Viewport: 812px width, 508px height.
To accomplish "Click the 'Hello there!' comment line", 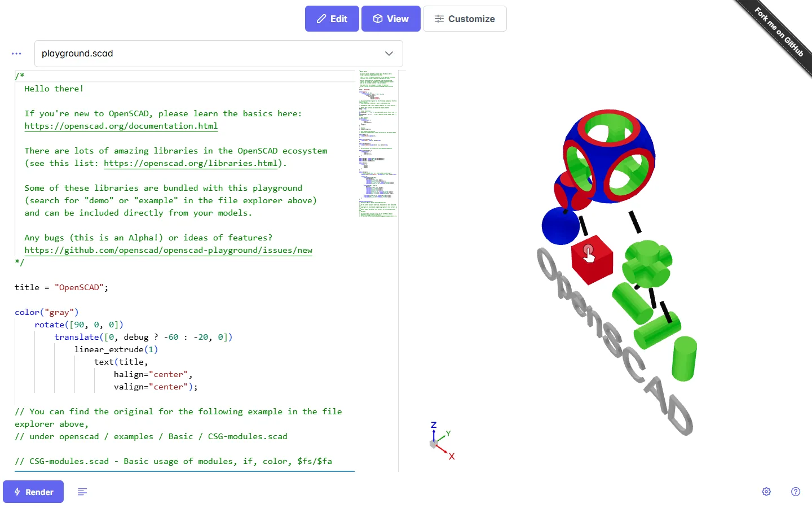I will (54, 89).
